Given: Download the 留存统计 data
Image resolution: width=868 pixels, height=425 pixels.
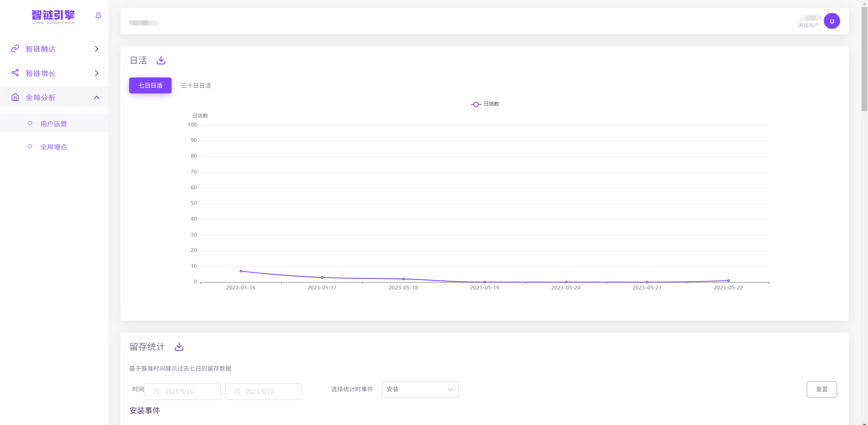Looking at the screenshot, I should tap(179, 347).
